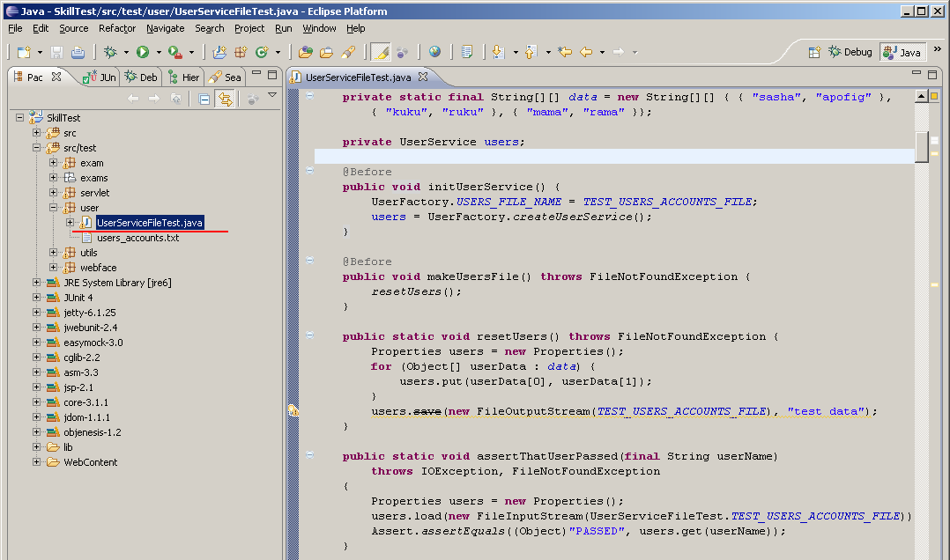950x560 pixels.
Task: Open the Navigate menu
Action: (x=165, y=28)
